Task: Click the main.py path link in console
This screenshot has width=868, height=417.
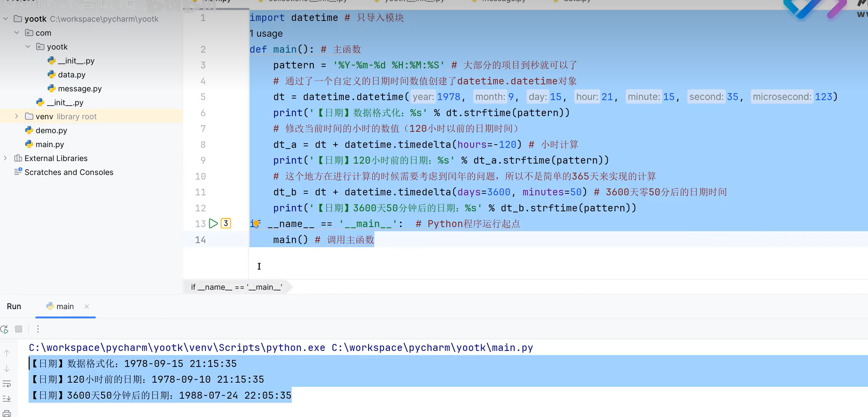Action: [x=432, y=348]
